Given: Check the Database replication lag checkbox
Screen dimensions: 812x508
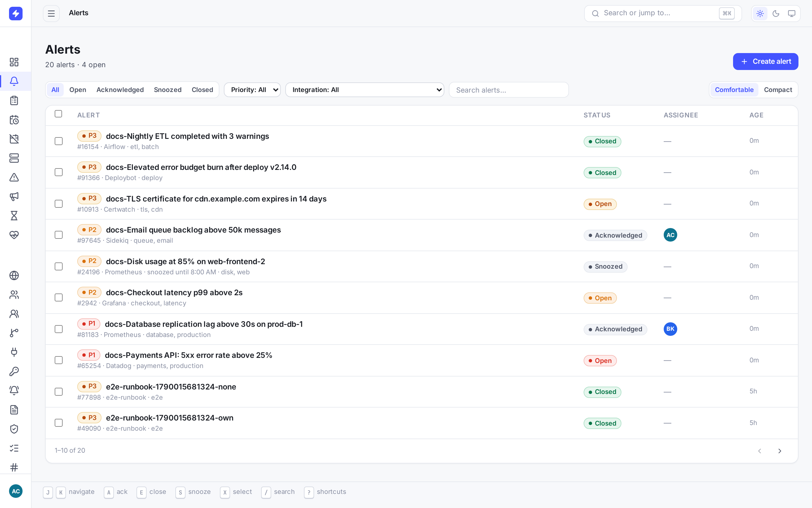Looking at the screenshot, I should 59,329.
